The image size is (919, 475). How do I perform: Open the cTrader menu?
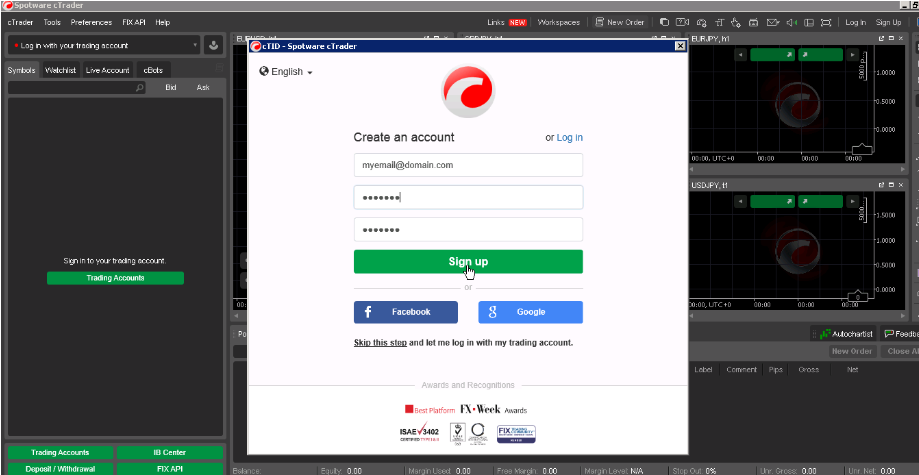20,22
